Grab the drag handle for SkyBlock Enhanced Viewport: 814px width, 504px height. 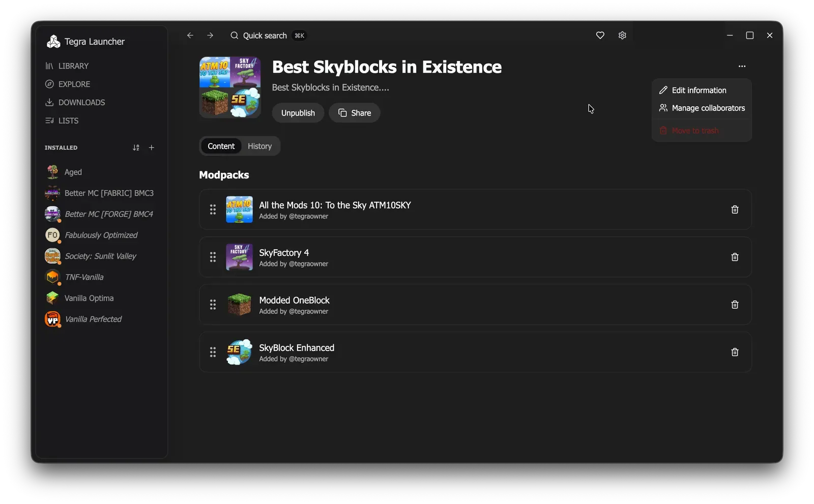[213, 352]
